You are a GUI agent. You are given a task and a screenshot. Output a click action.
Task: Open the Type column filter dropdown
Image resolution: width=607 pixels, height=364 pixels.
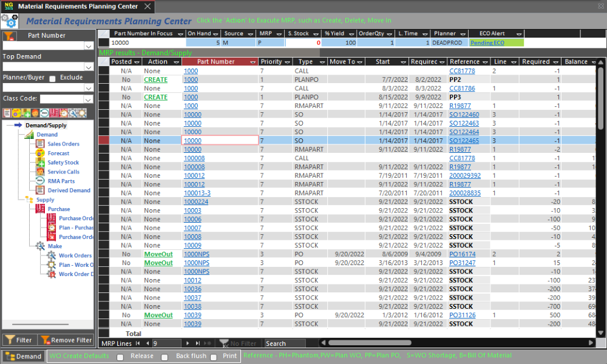[x=322, y=62]
